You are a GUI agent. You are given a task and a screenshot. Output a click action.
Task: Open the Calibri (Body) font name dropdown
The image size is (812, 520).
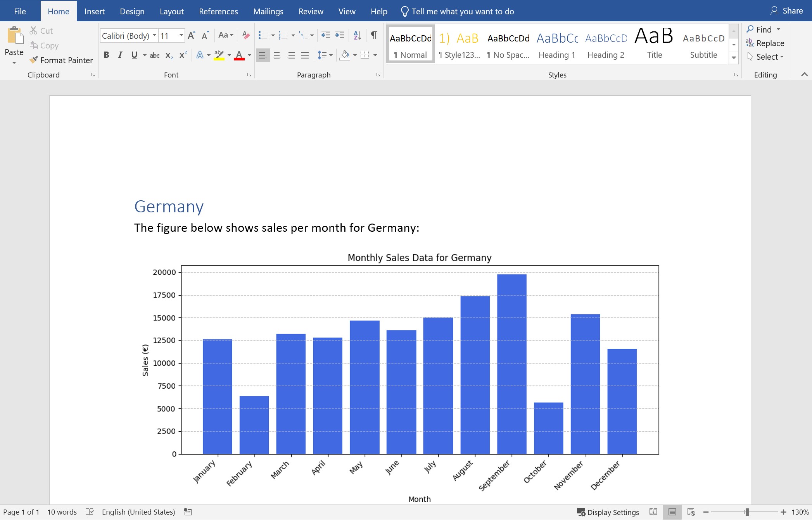154,36
